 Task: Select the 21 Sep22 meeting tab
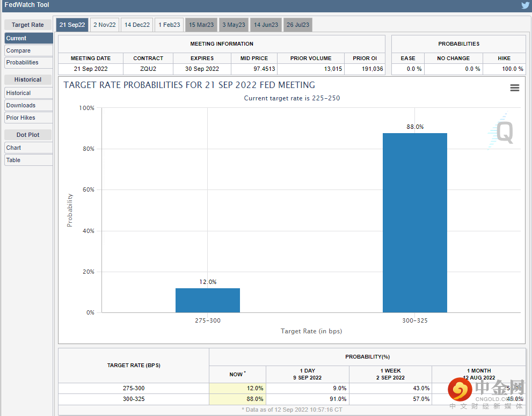point(72,25)
